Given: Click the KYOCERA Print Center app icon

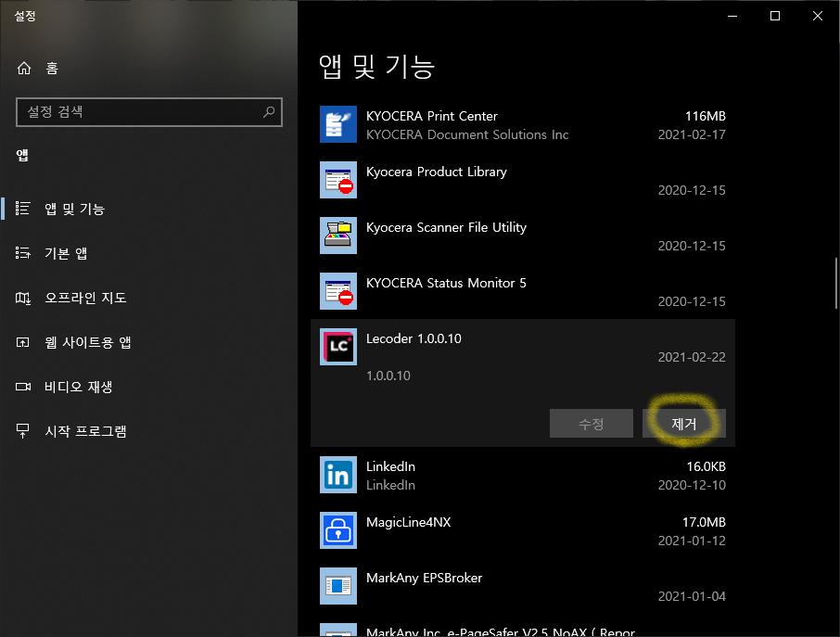Looking at the screenshot, I should point(337,124).
